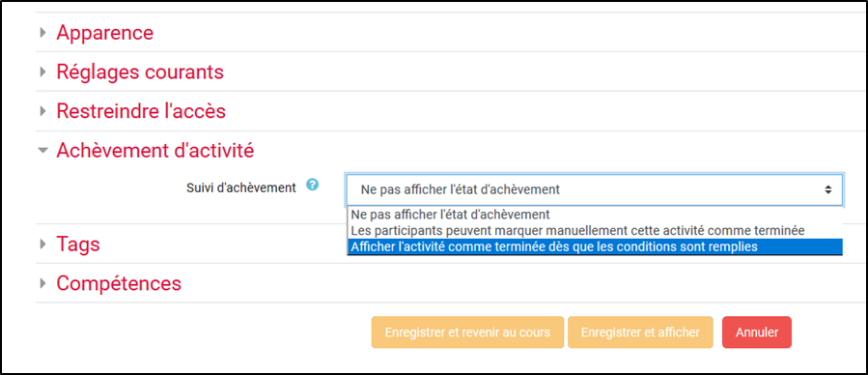868x375 pixels.
Task: Expand Apparence using its triangle arrow
Action: (42, 33)
